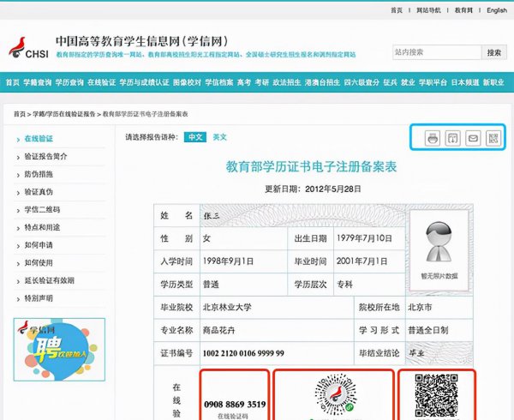The height and width of the screenshot is (420, 514).
Task: Select 特点和用途 in the sidebar
Action: click(42, 227)
